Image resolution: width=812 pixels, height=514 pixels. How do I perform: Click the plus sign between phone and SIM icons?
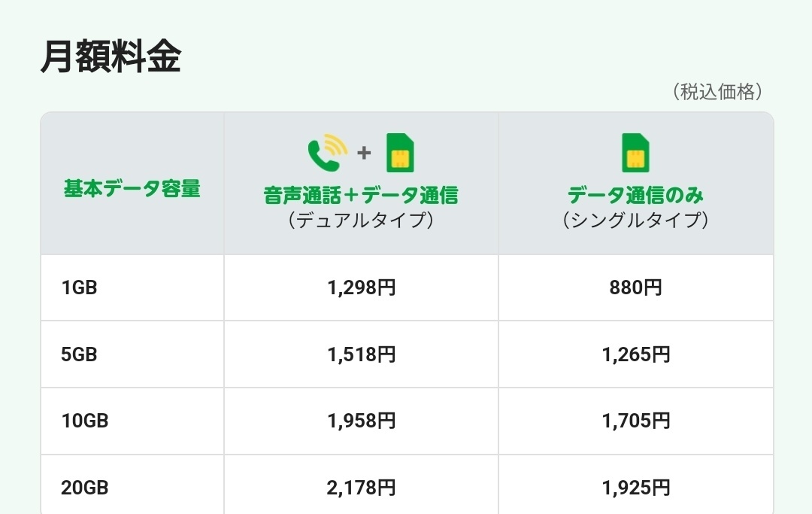coord(364,153)
